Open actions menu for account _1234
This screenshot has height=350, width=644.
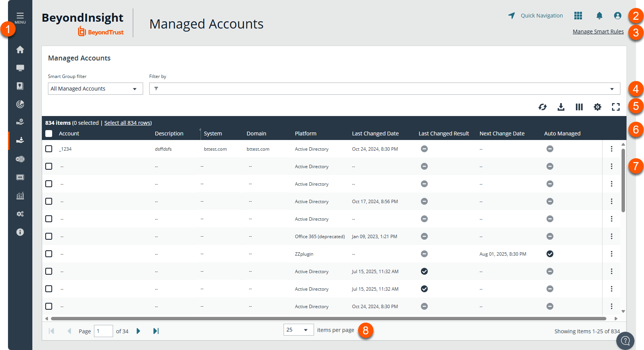612,149
